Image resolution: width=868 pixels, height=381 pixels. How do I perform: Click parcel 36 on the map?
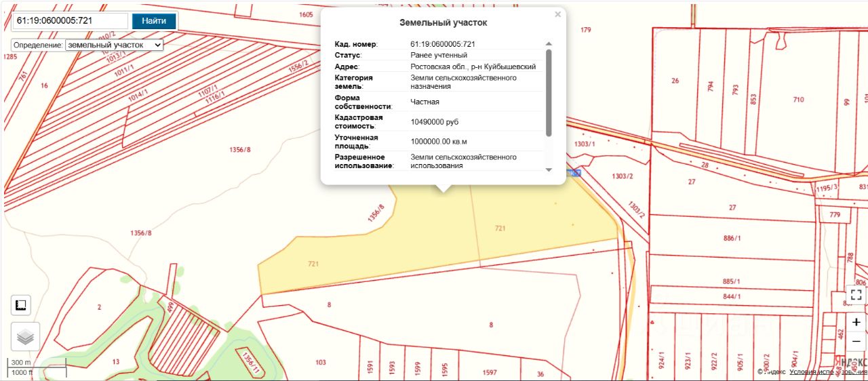pos(540,374)
